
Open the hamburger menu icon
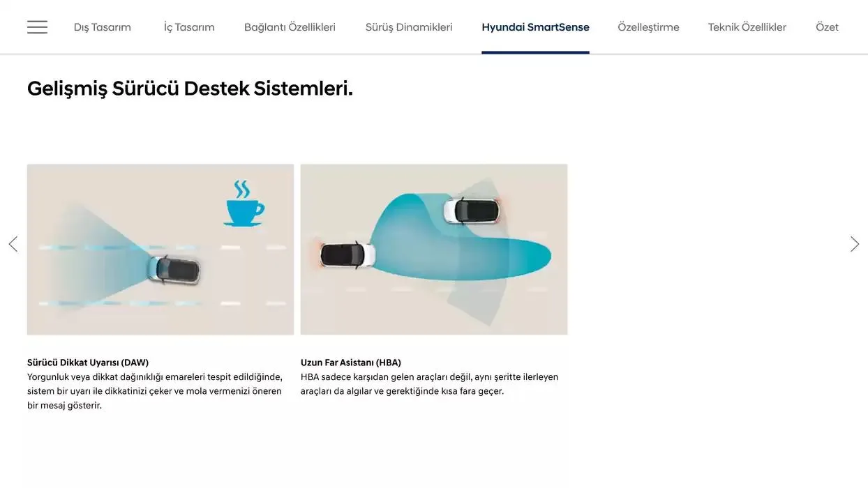[x=37, y=27]
